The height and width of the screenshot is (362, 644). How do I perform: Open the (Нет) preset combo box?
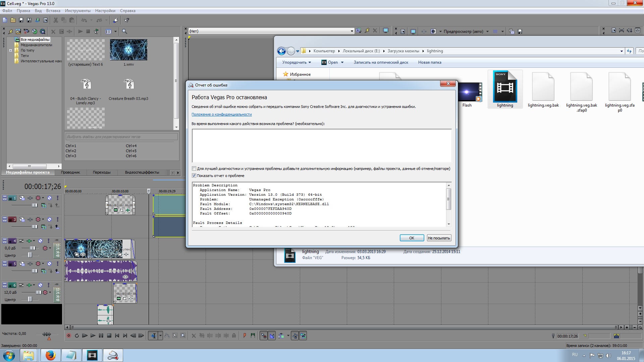point(271,31)
